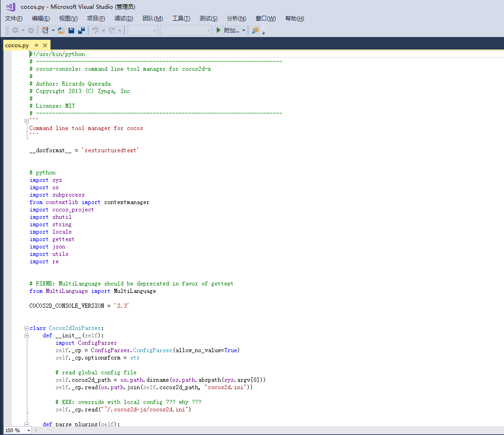The width and height of the screenshot is (504, 435).
Task: Open the zoom level 100 % dropdown
Action: coord(29,430)
